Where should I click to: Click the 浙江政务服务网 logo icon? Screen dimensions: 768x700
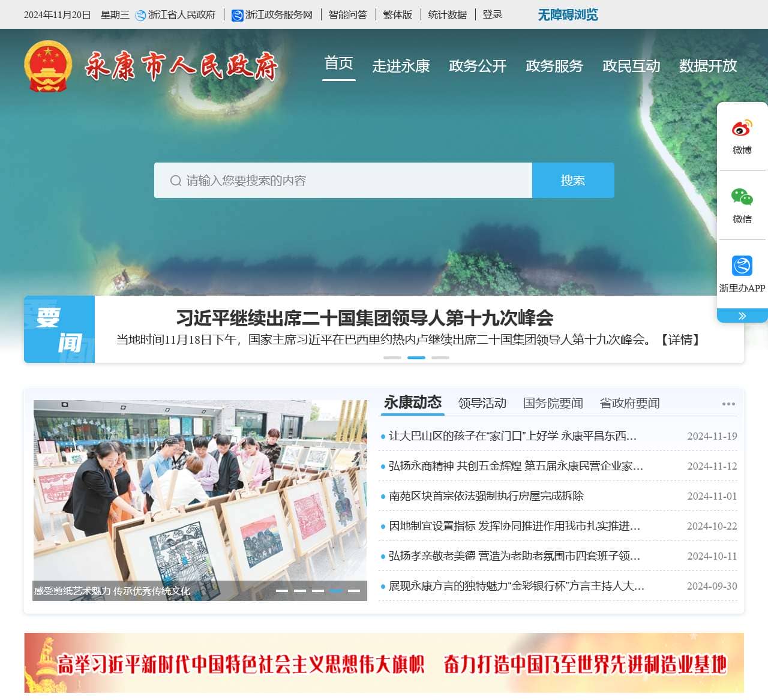coord(238,15)
